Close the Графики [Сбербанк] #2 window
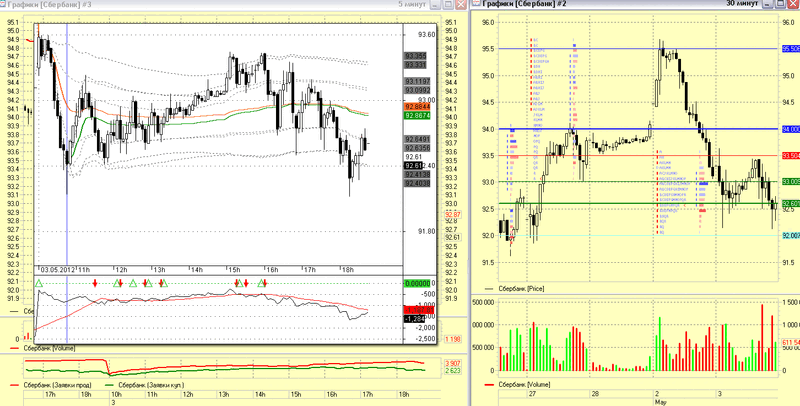Screen dimensions: 800x406 click(794, 4)
